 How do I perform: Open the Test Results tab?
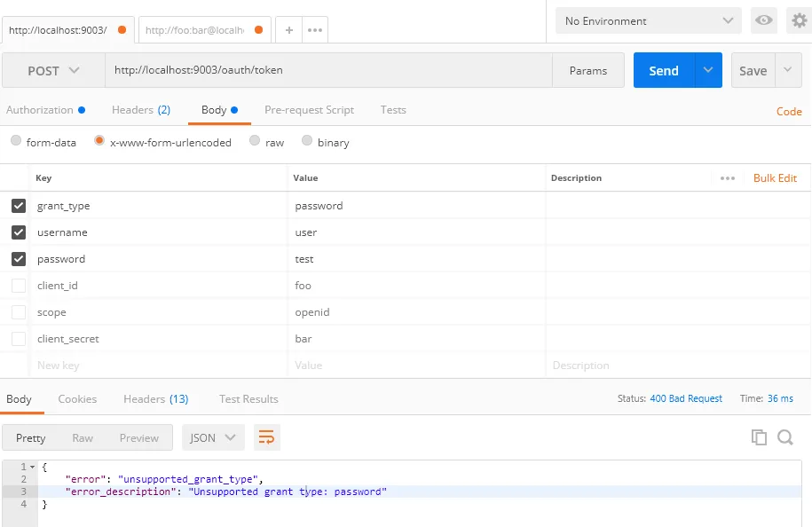click(248, 399)
